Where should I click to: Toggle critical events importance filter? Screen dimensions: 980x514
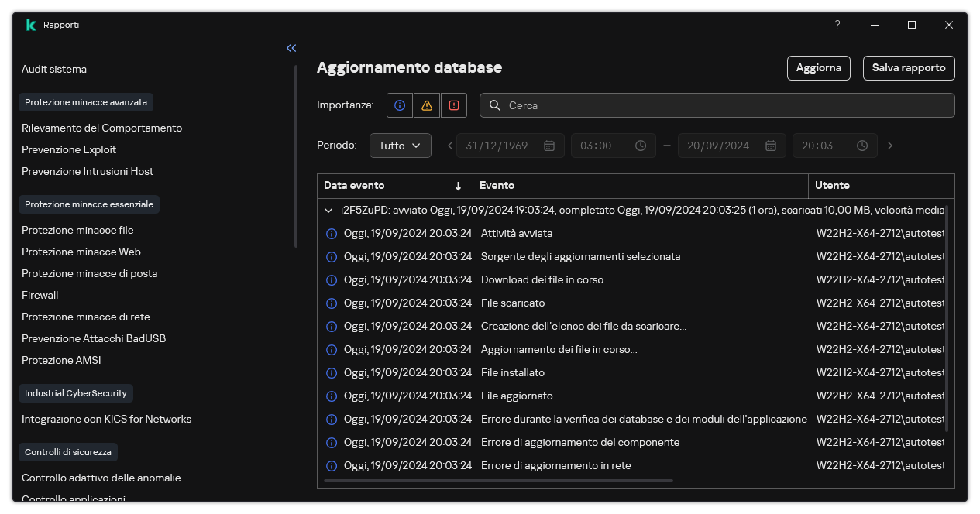454,105
